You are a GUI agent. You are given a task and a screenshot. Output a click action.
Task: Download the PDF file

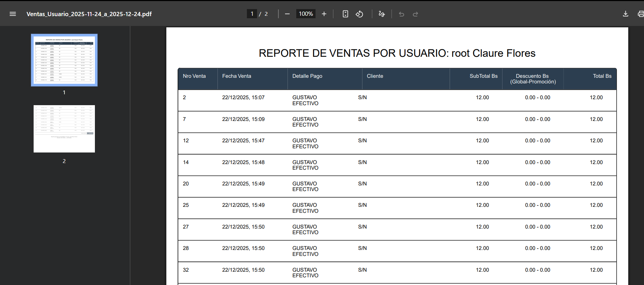(625, 14)
